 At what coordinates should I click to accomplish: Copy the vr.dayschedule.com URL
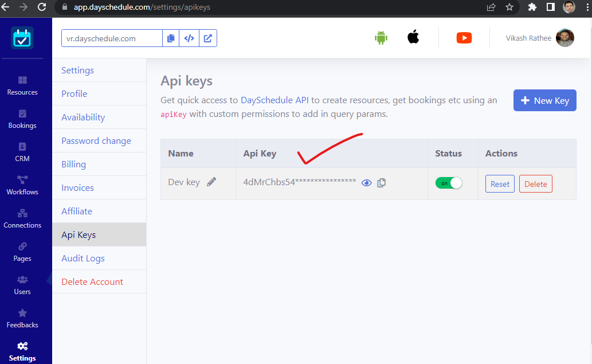coord(170,37)
